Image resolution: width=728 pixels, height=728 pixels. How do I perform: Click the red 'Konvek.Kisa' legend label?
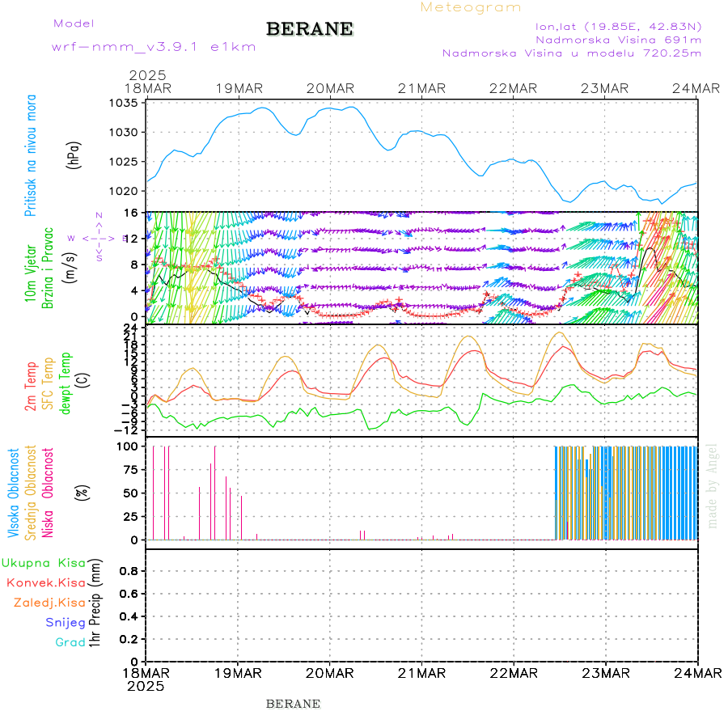[46, 582]
